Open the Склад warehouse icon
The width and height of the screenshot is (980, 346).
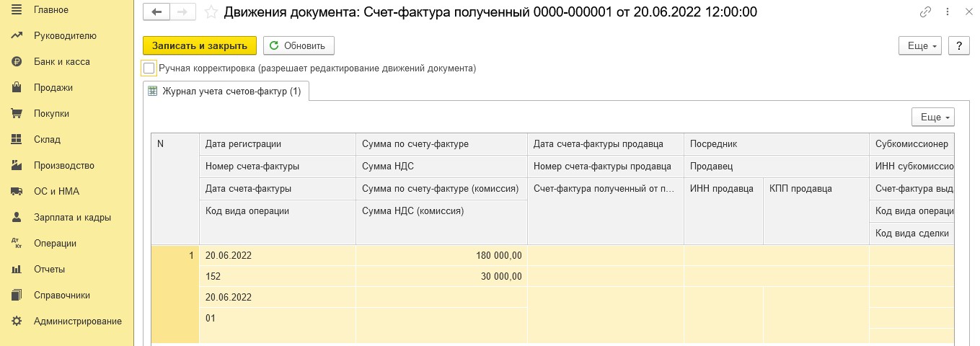click(x=16, y=139)
